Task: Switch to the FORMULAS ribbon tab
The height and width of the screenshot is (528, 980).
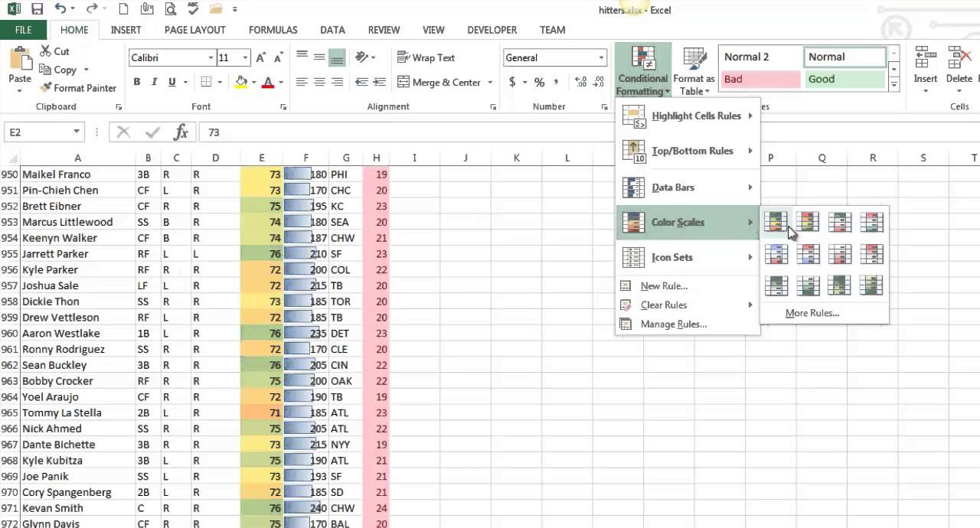Action: click(273, 30)
